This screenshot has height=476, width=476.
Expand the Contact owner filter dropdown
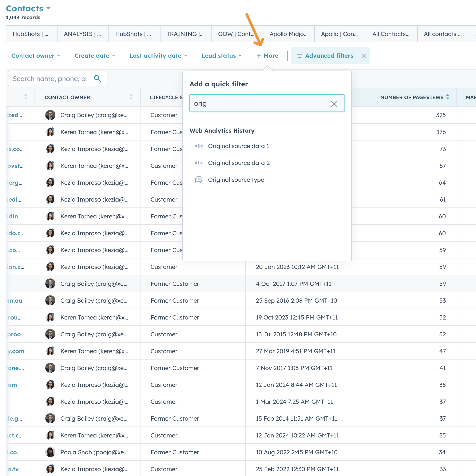pos(36,56)
